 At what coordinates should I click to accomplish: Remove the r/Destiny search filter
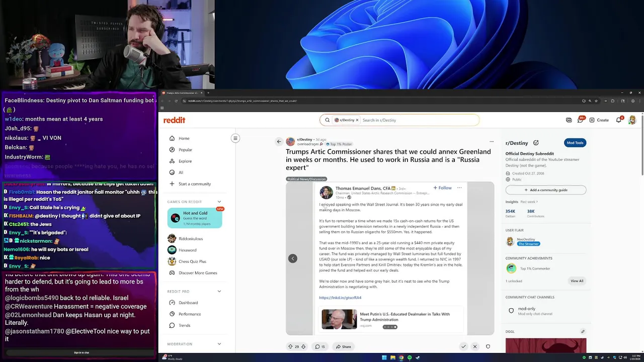(x=357, y=120)
